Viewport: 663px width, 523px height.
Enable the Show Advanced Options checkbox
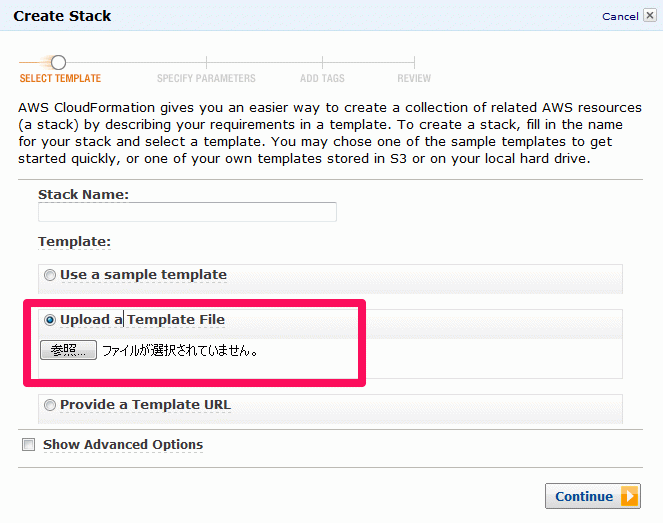tap(28, 445)
